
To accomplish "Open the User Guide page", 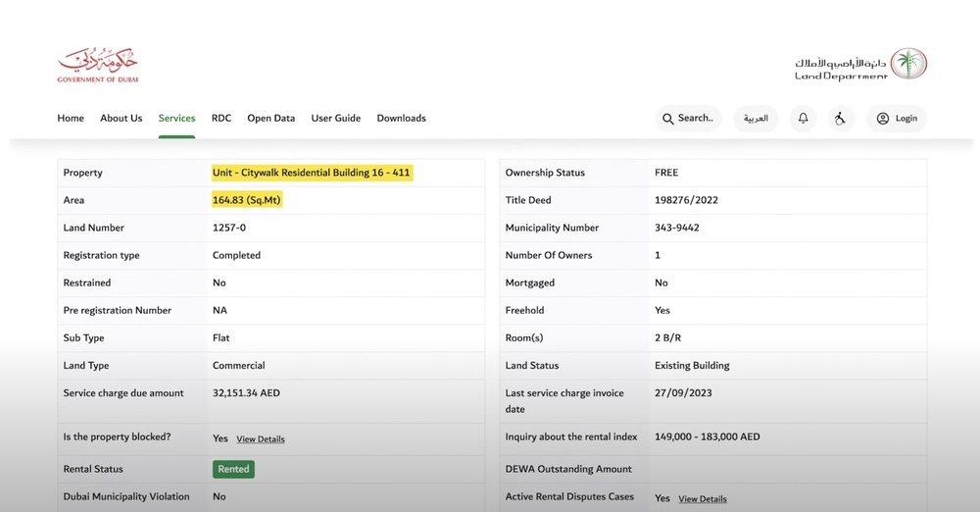I will tap(336, 119).
